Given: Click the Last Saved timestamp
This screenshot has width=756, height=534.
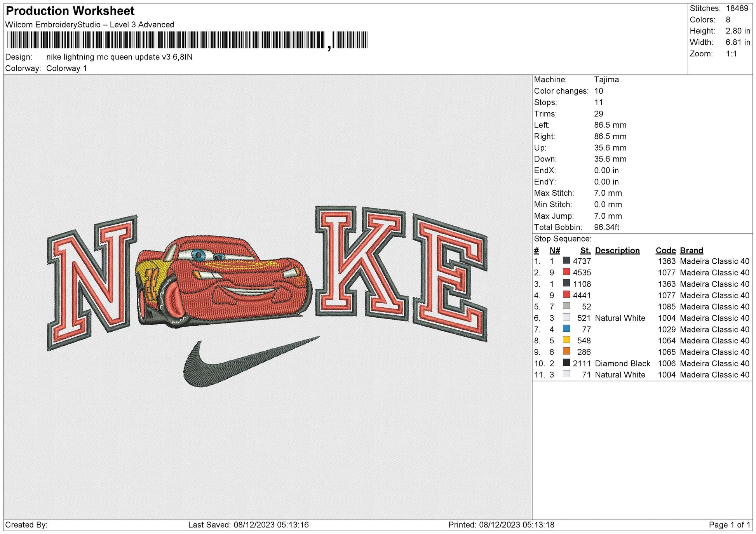Looking at the screenshot, I should pyautogui.click(x=245, y=525).
